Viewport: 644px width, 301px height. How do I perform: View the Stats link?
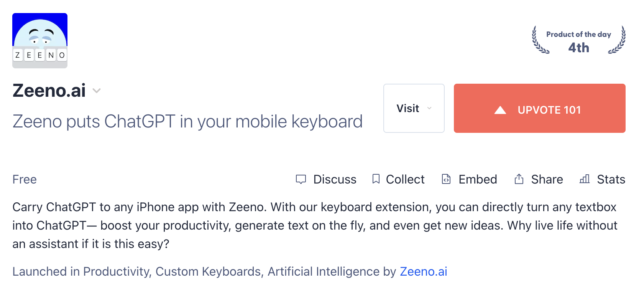click(x=603, y=179)
